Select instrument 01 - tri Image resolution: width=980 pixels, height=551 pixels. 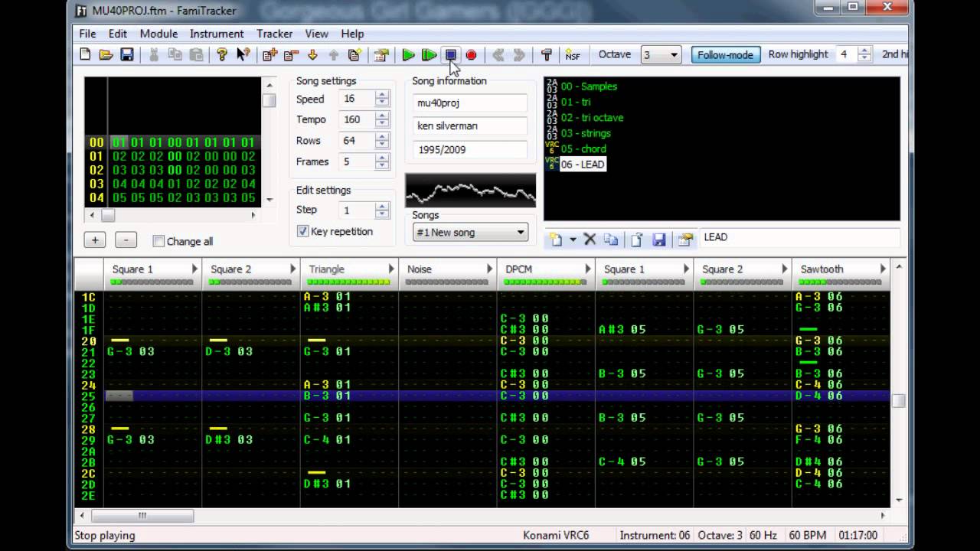[x=576, y=102]
